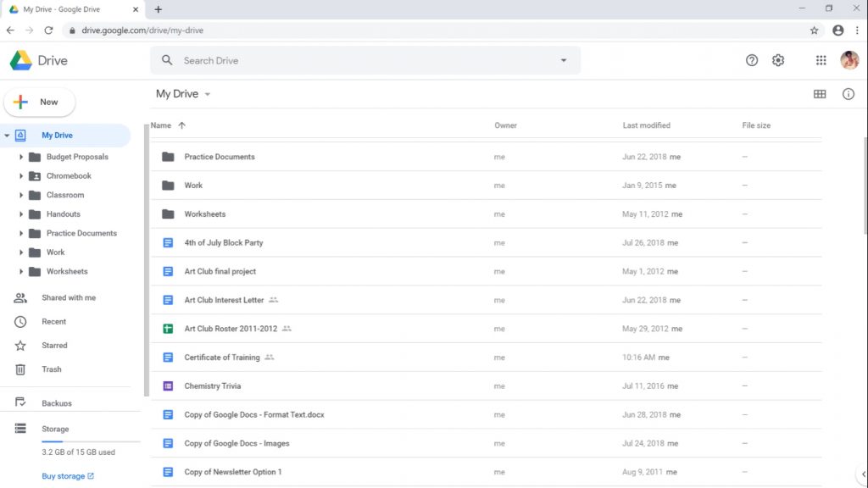Viewport: 868px width, 488px height.
Task: Open the Backups section
Action: [x=54, y=402]
